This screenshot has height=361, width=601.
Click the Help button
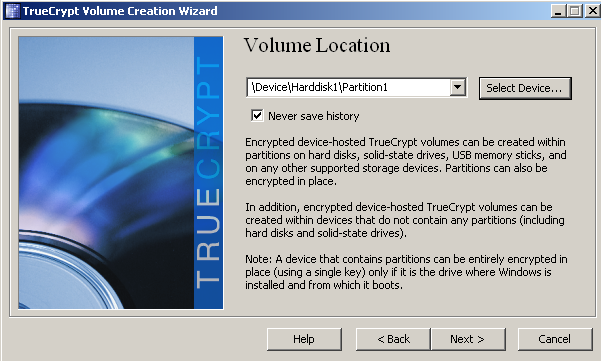(304, 339)
